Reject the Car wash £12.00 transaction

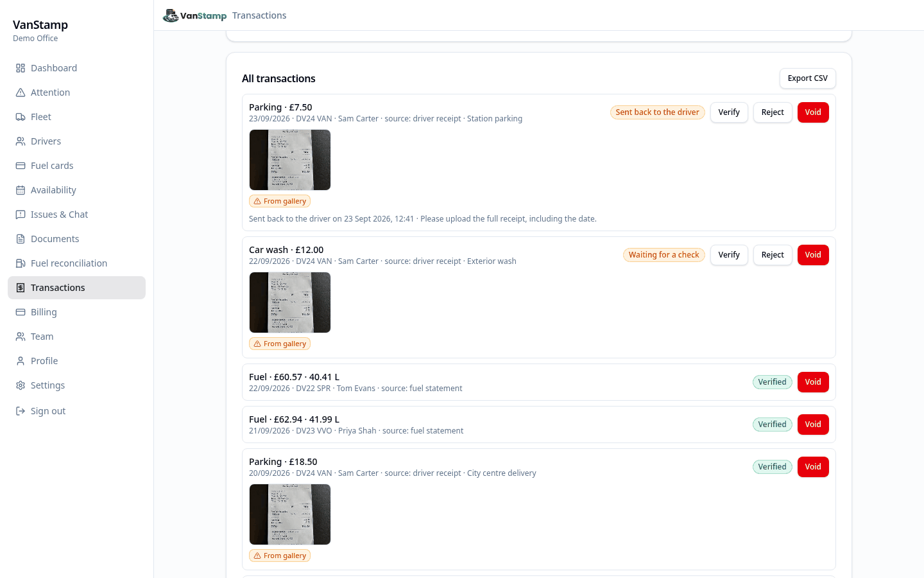tap(773, 255)
